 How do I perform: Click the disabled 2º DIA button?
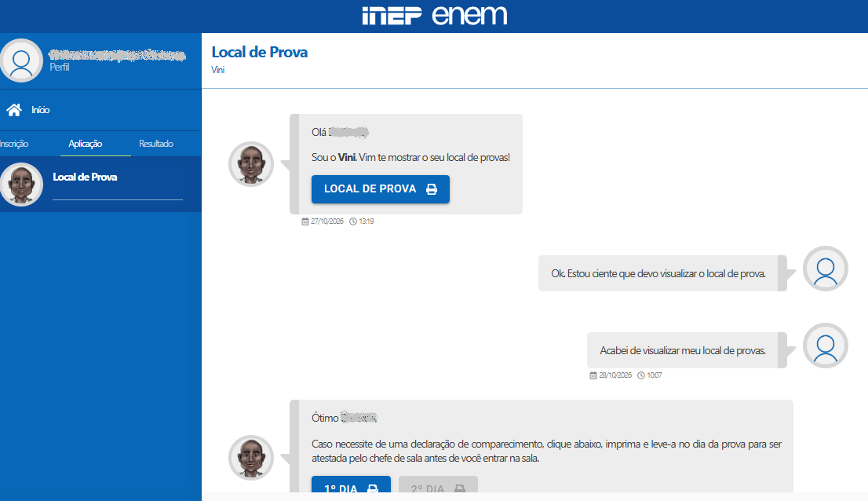[x=438, y=485]
